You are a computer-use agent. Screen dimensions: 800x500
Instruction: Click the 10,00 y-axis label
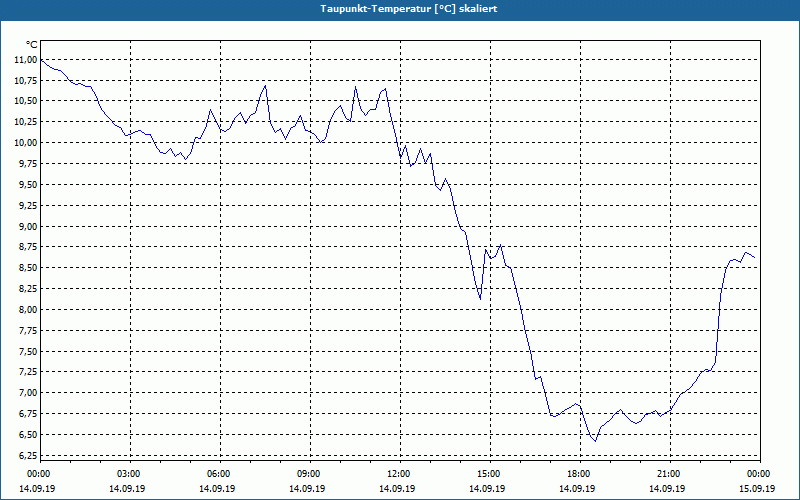tap(27, 143)
